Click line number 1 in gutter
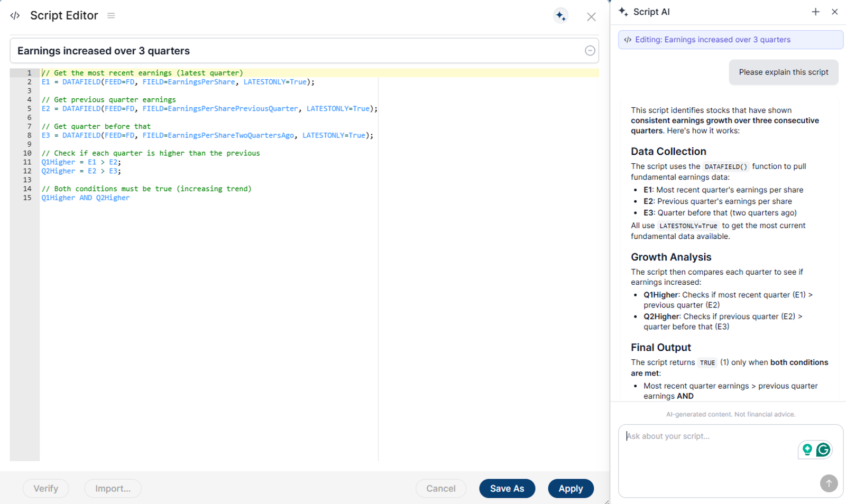This screenshot has height=504, width=846. 30,73
